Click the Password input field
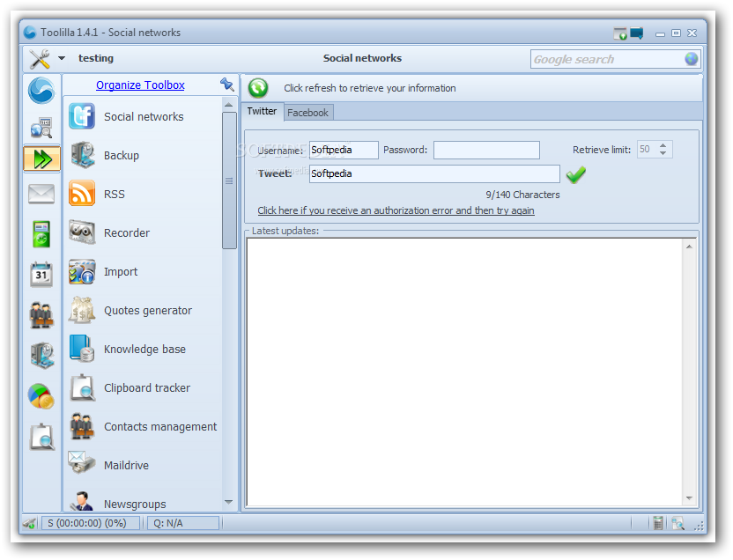The image size is (733, 560). pyautogui.click(x=486, y=150)
